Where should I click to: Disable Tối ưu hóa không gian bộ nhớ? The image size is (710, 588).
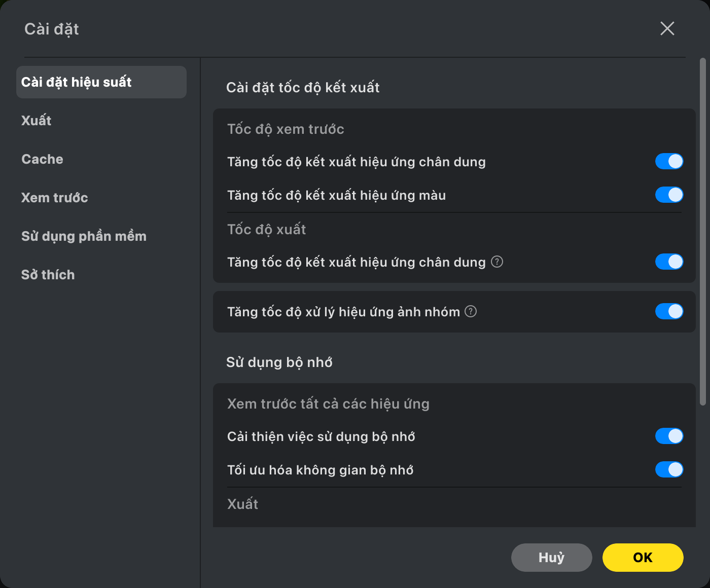(x=669, y=469)
